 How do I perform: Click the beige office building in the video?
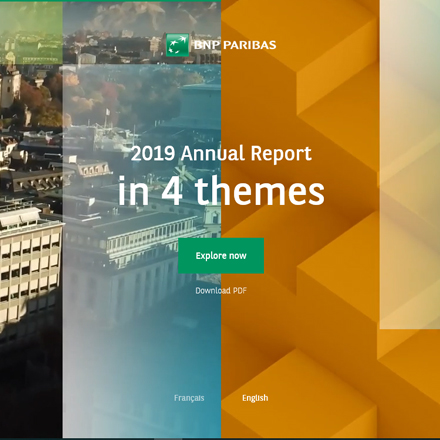coord(31,267)
